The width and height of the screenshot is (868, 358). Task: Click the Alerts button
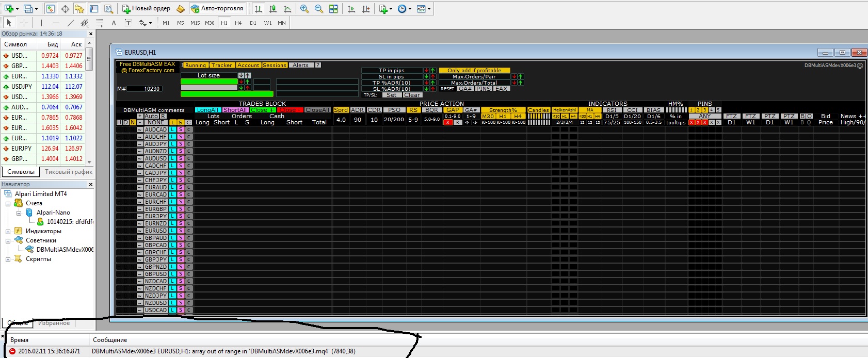tap(300, 65)
